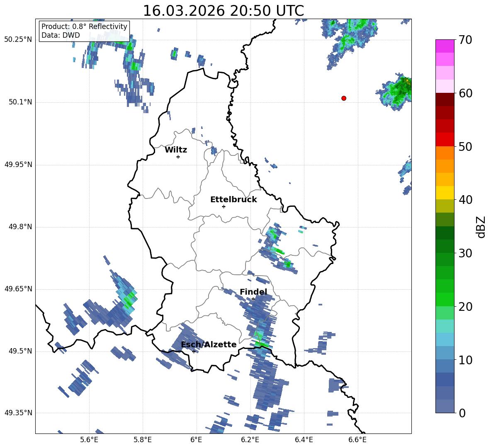Click the magenta swatch atop the colorbar
The image size is (491, 448).
445,46
